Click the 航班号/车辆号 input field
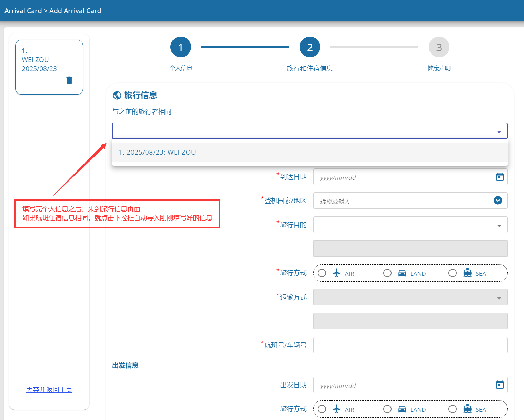This screenshot has height=420, width=524. 410,345
